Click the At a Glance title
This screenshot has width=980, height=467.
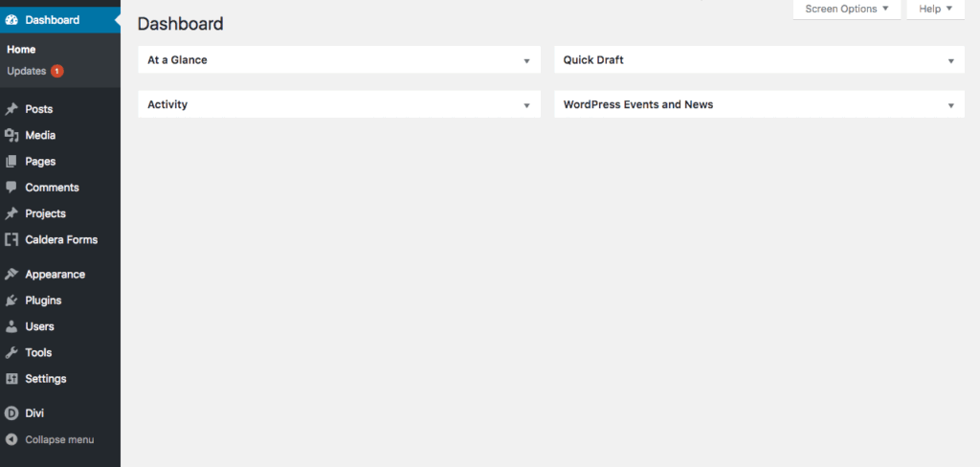coord(177,60)
